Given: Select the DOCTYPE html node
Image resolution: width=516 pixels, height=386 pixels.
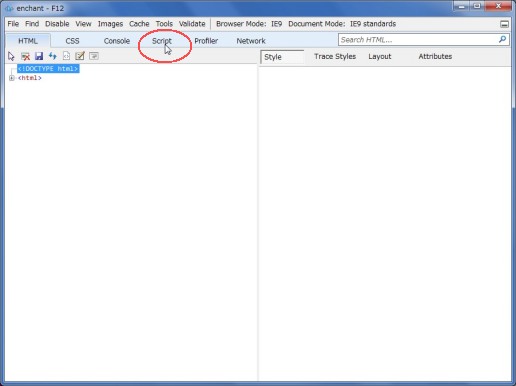Looking at the screenshot, I should [x=48, y=69].
